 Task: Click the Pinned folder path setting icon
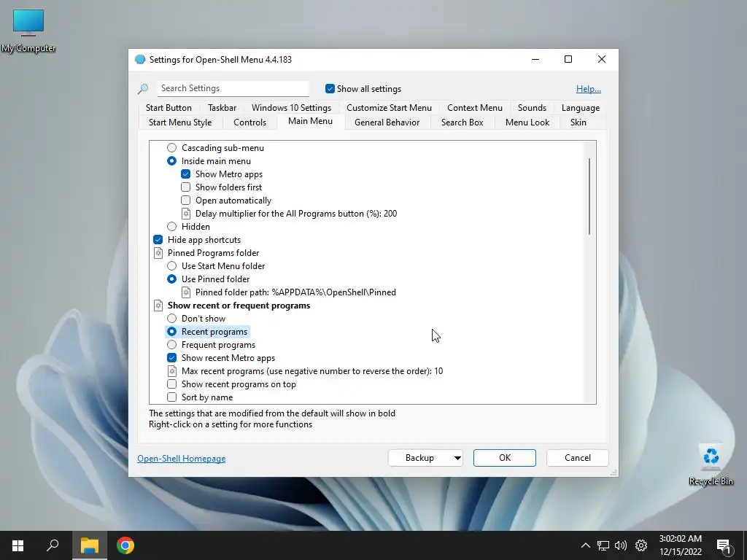point(186,292)
